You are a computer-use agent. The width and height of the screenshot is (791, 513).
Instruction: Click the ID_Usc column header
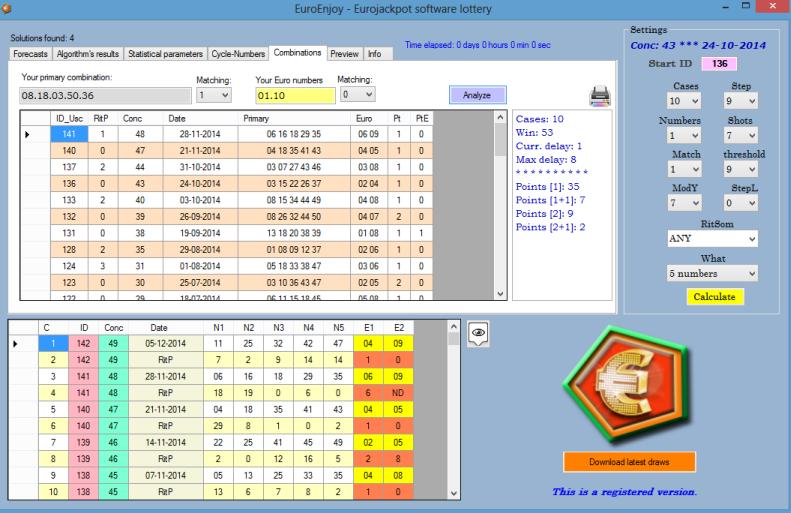[69, 119]
